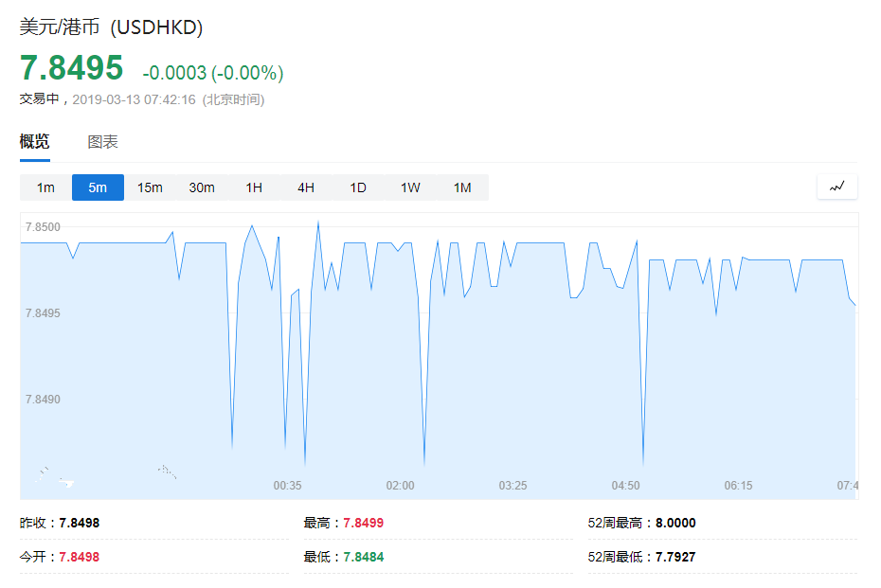881x588 pixels.
Task: Switch to the 图表 chart tab
Action: point(103,142)
